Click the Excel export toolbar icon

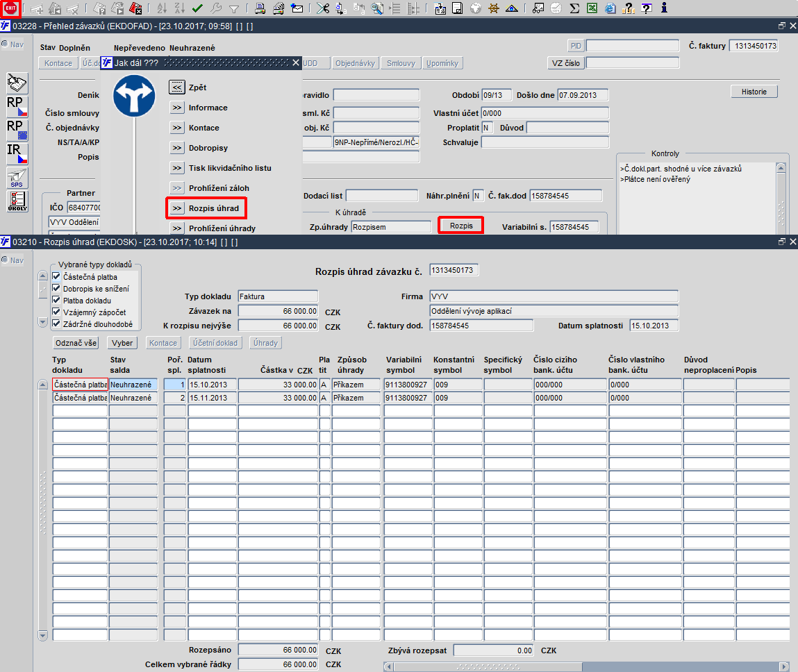pyautogui.click(x=592, y=8)
